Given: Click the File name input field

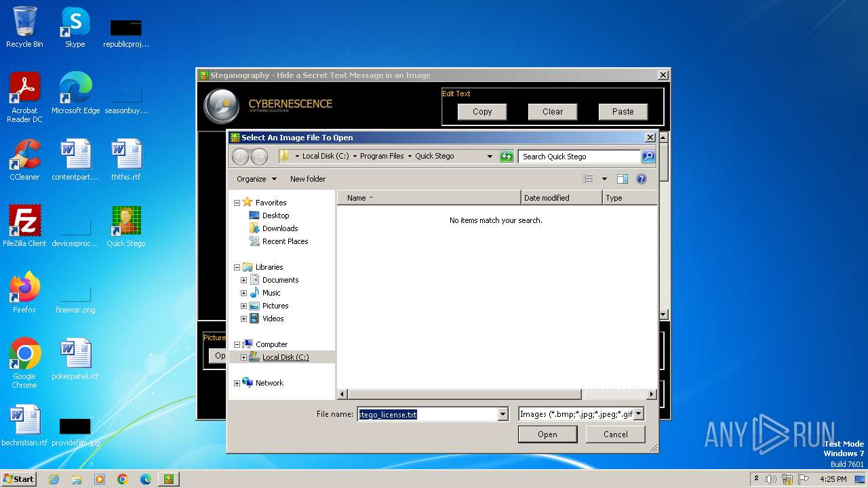Looking at the screenshot, I should [x=427, y=414].
